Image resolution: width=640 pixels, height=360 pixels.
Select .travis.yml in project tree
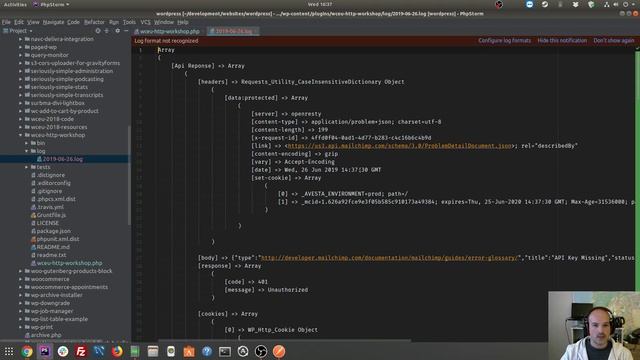(50, 207)
